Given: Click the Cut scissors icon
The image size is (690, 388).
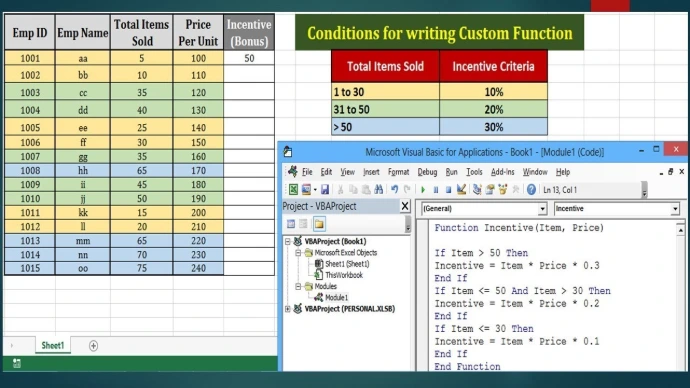Looking at the screenshot, I should 340,190.
